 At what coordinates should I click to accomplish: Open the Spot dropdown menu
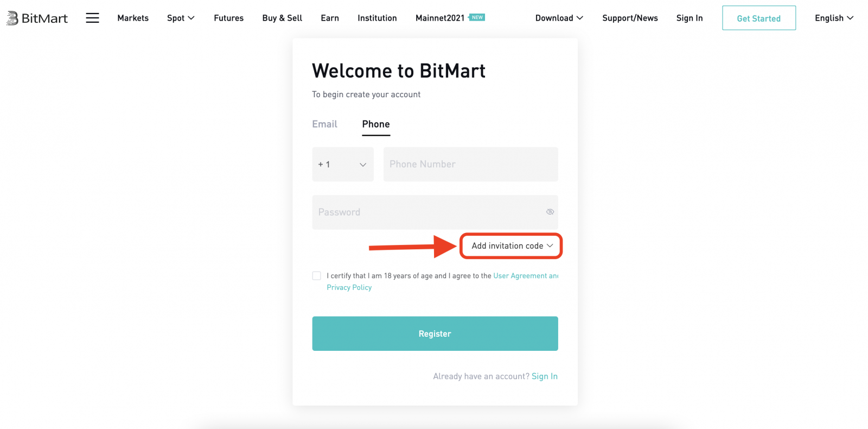tap(181, 18)
